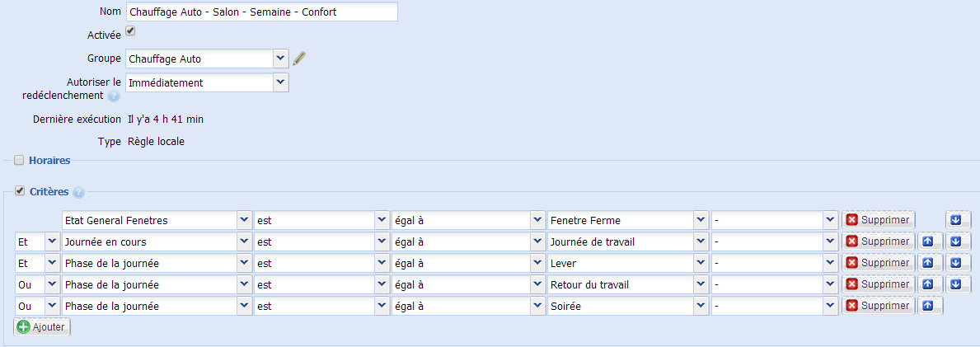Open Ou operator dropdown for Soirée row
Viewport: 980px width, 347px height.
coord(37,307)
